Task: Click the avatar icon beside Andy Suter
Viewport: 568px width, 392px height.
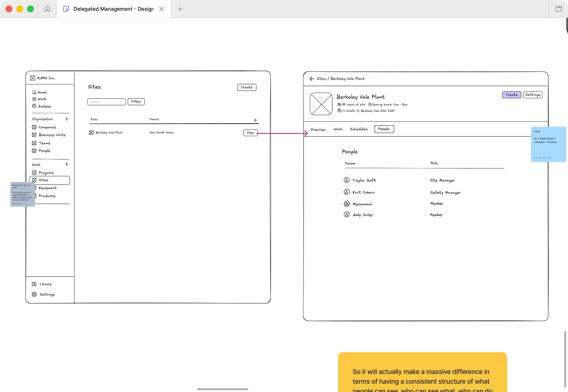Action: click(347, 214)
